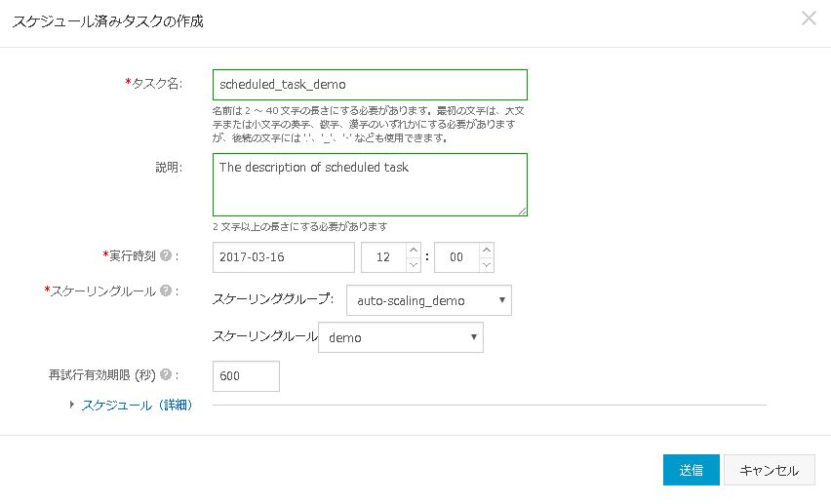The height and width of the screenshot is (504, 831).
Task: Click the help icon next to 再試行有効期限
Action: 166,374
